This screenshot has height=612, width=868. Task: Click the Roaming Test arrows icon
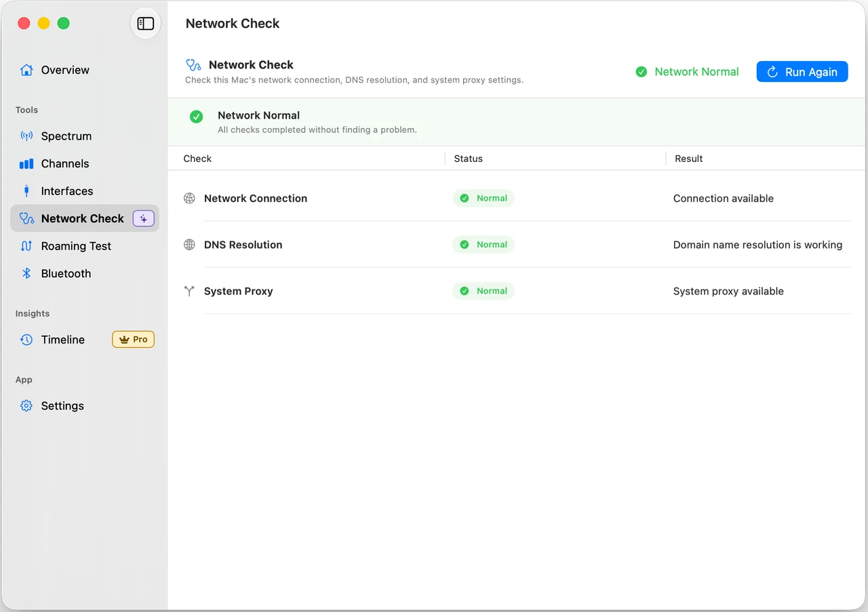coord(26,246)
